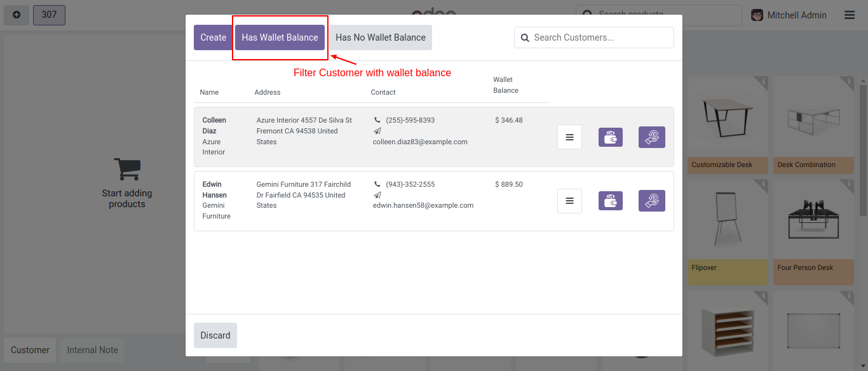Image resolution: width=868 pixels, height=371 pixels.
Task: Open wallet for Colleen Diaz
Action: coord(610,137)
